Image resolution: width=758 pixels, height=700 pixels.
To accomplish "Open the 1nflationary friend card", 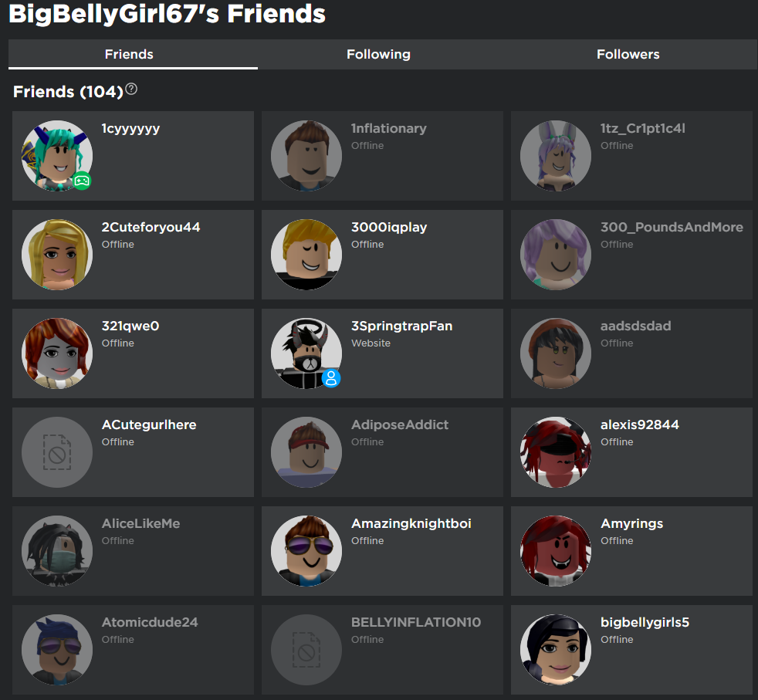I will click(x=382, y=156).
